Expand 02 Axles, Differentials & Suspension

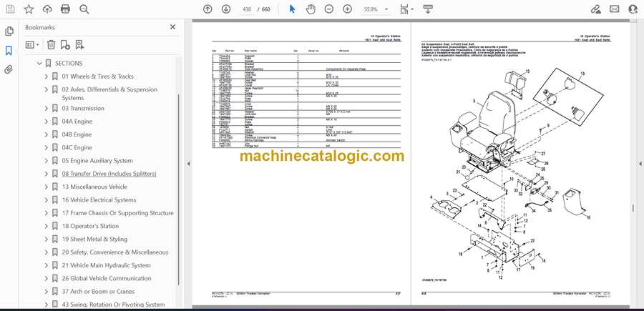click(47, 89)
